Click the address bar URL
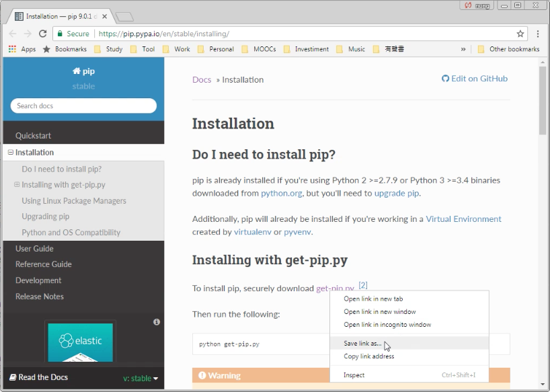 164,34
